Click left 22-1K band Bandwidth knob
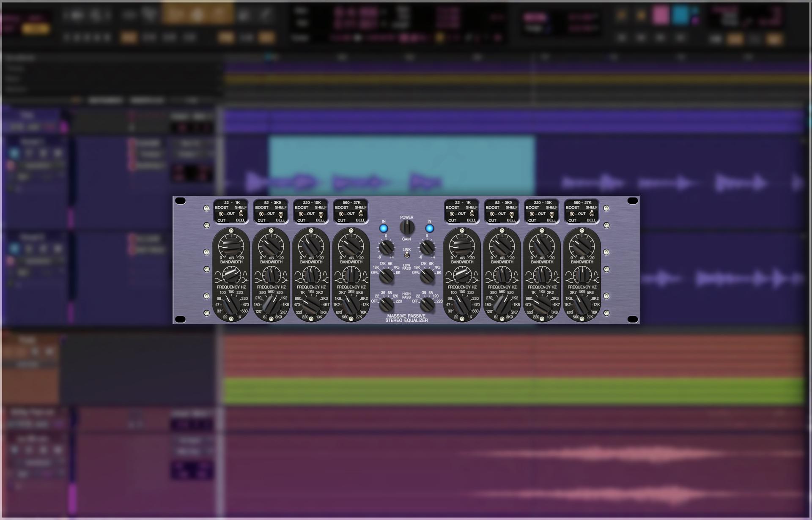 (x=231, y=275)
